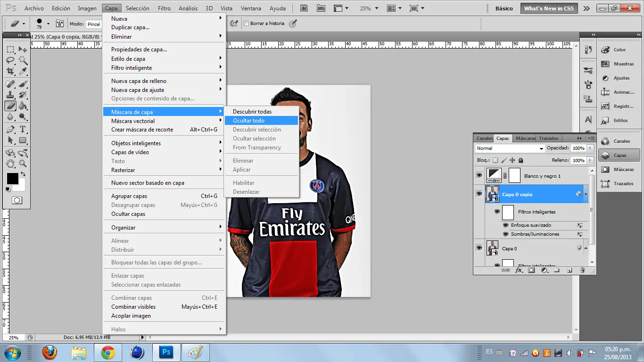Switch to the Trazados tab
Screen dimensions: 644x362
(549, 138)
